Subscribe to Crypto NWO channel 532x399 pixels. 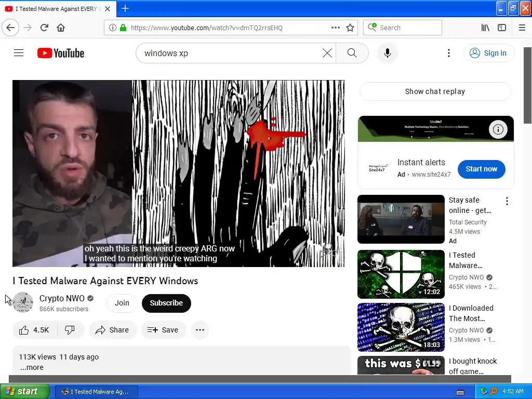[x=166, y=303]
